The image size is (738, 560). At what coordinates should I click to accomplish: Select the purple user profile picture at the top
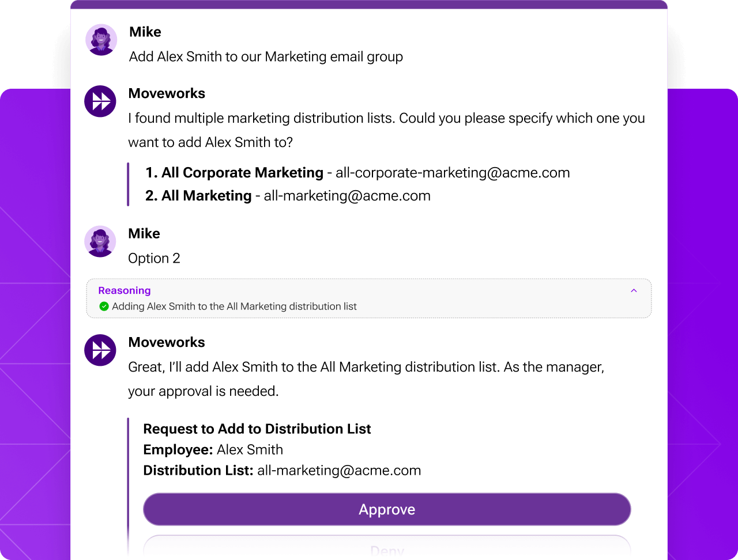tap(101, 40)
